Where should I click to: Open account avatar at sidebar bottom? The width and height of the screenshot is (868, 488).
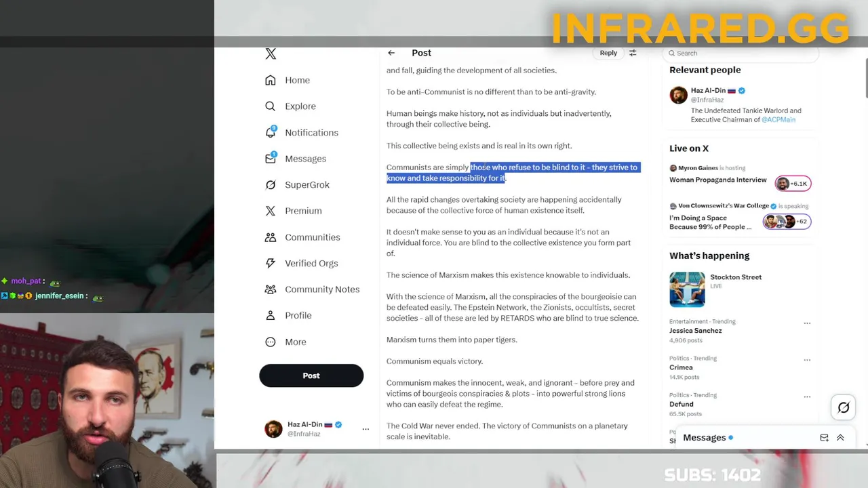coord(273,429)
